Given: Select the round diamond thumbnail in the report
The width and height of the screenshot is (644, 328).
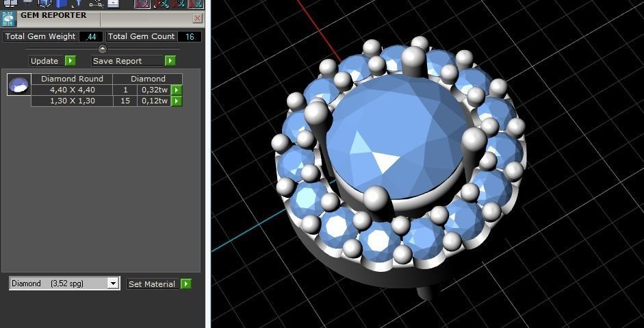Looking at the screenshot, I should pos(19,85).
